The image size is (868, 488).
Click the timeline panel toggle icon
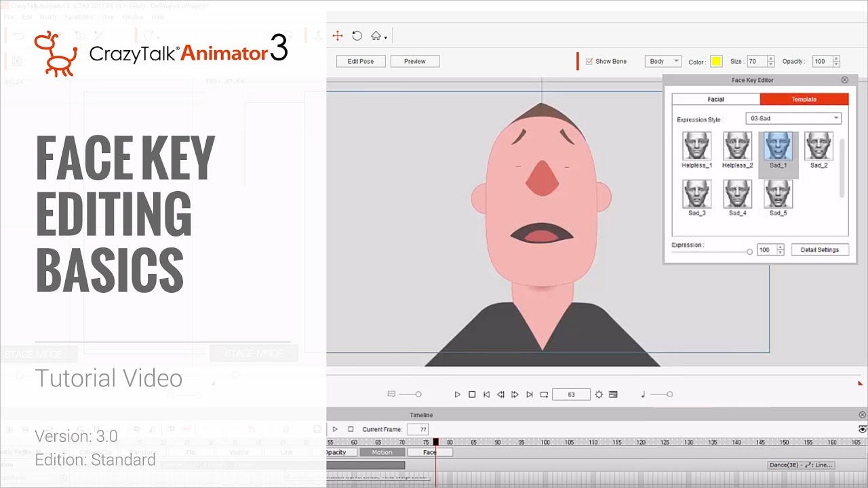[613, 394]
